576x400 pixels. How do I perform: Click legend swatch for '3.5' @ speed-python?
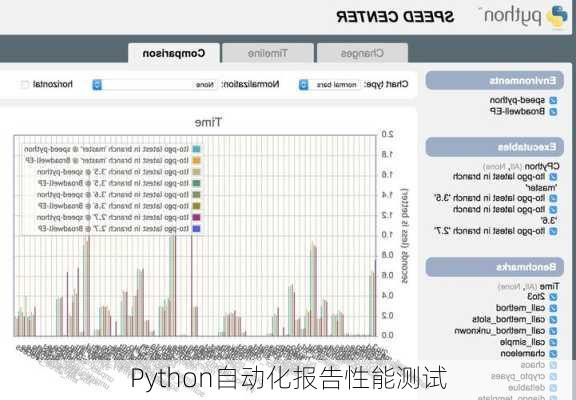click(197, 172)
